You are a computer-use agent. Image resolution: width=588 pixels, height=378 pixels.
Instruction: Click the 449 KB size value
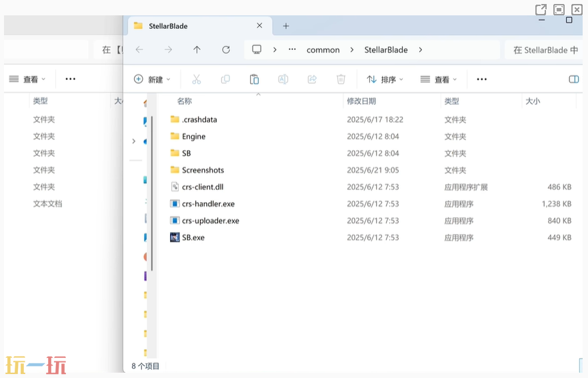point(559,237)
